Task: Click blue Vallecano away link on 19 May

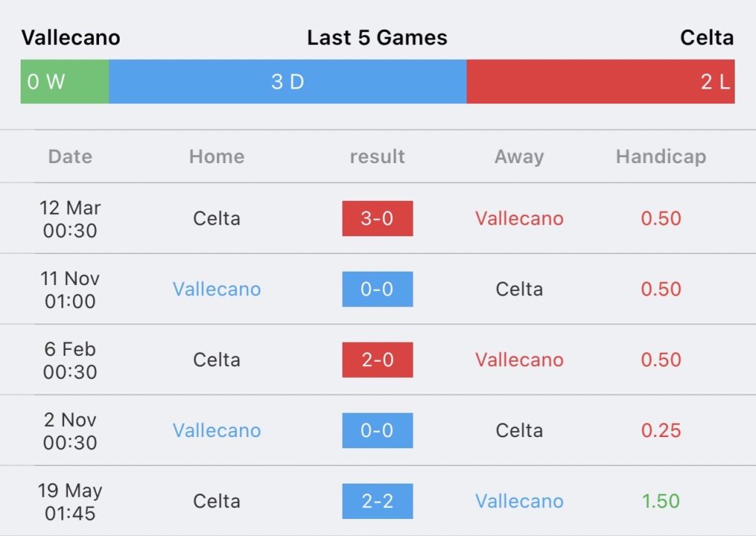Action: click(519, 501)
